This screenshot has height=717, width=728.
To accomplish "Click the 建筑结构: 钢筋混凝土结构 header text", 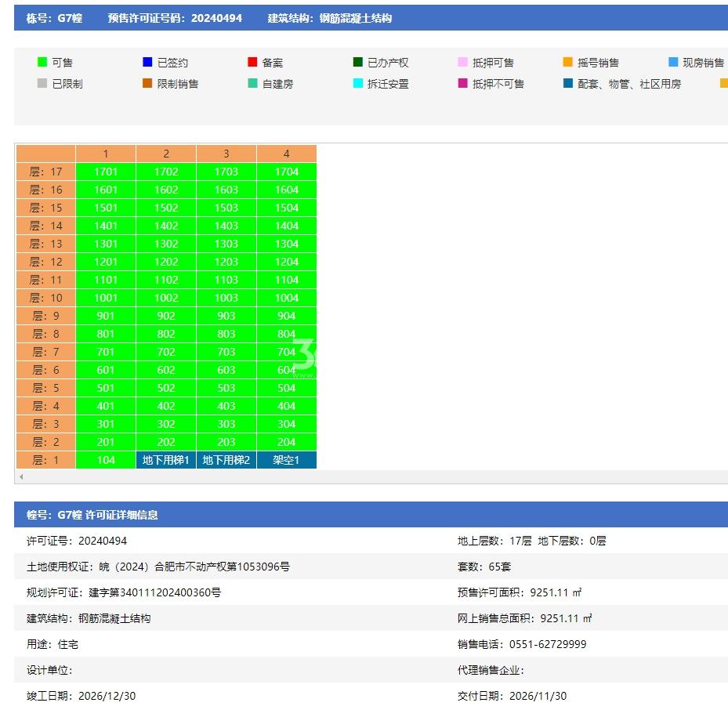I will 330,18.
